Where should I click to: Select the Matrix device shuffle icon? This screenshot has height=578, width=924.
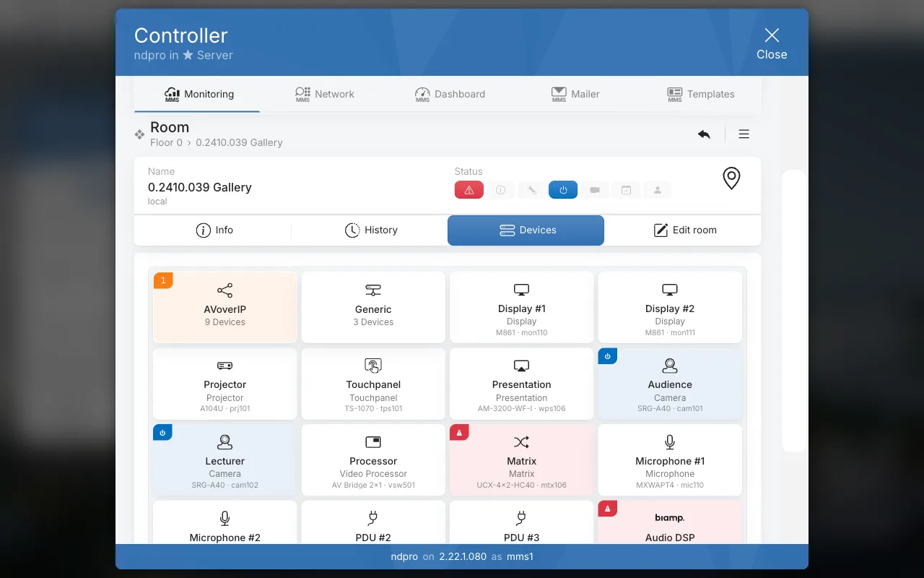click(x=521, y=442)
